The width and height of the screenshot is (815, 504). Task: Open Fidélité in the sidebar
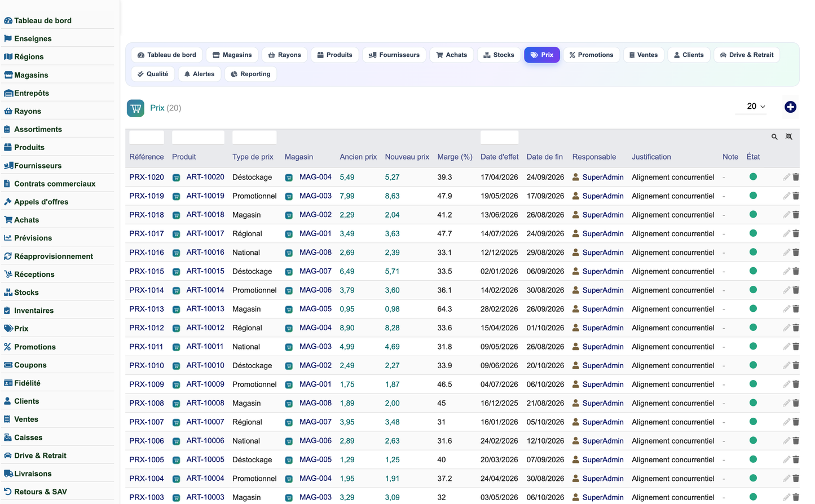(27, 383)
